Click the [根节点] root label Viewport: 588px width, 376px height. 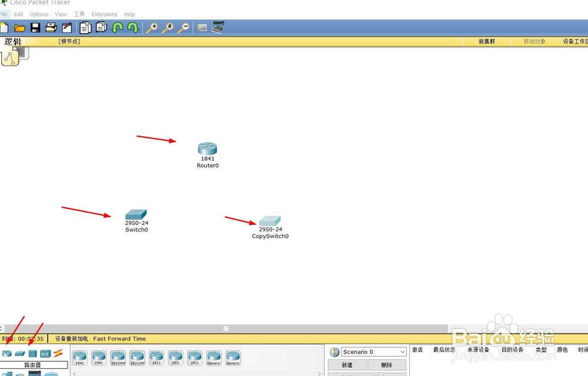tap(69, 42)
